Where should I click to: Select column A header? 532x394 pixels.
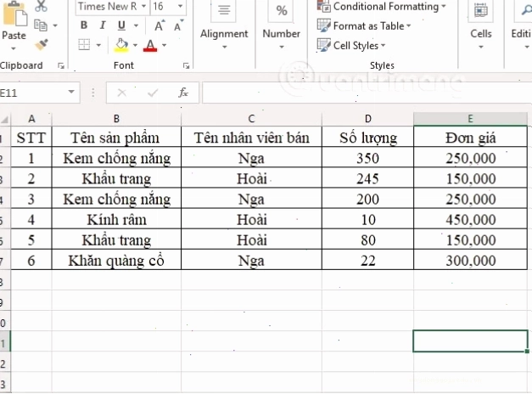(x=31, y=119)
